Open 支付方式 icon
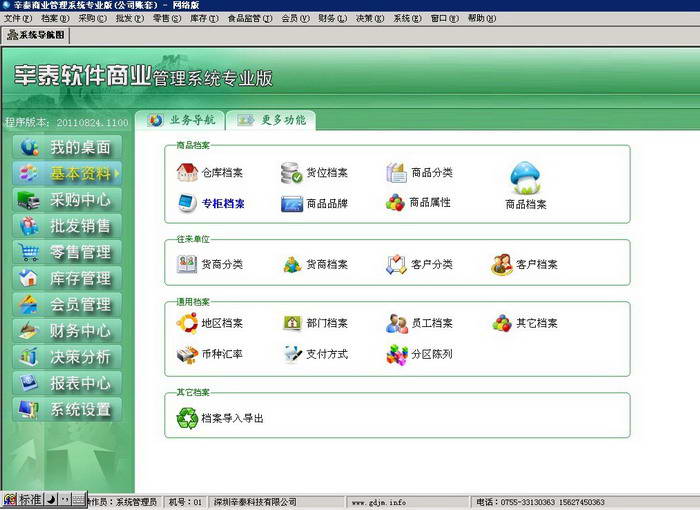Viewport: 700px width, 510px height. (292, 355)
